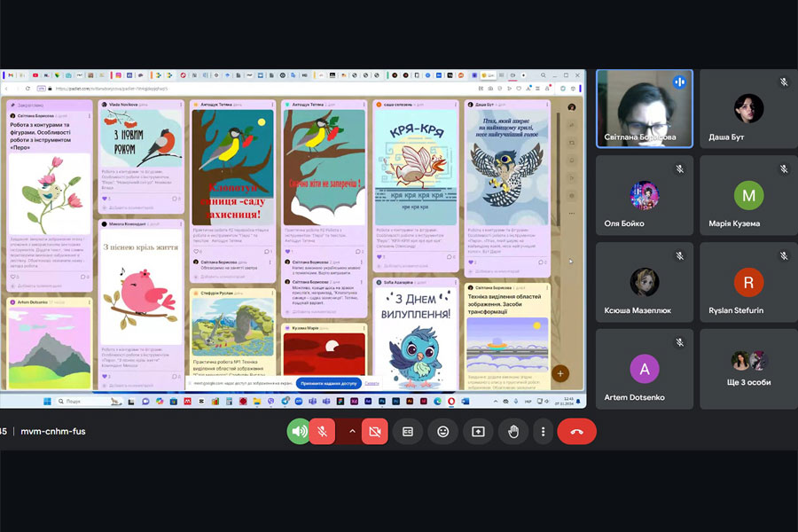Screen dimensions: 798x532
Task: Turn on captions in the meeting toolbar
Action: 408,432
